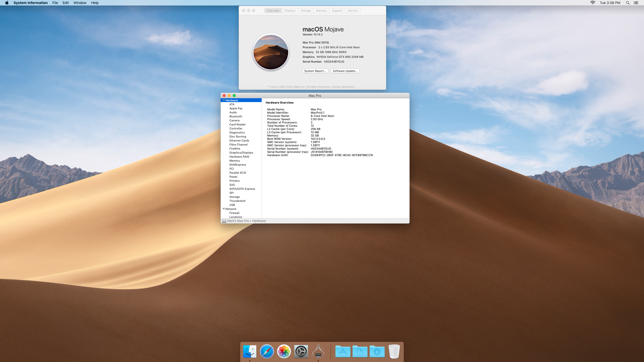The width and height of the screenshot is (644, 362).
Task: Open the Downloads folder in the Dock
Action: click(x=377, y=351)
